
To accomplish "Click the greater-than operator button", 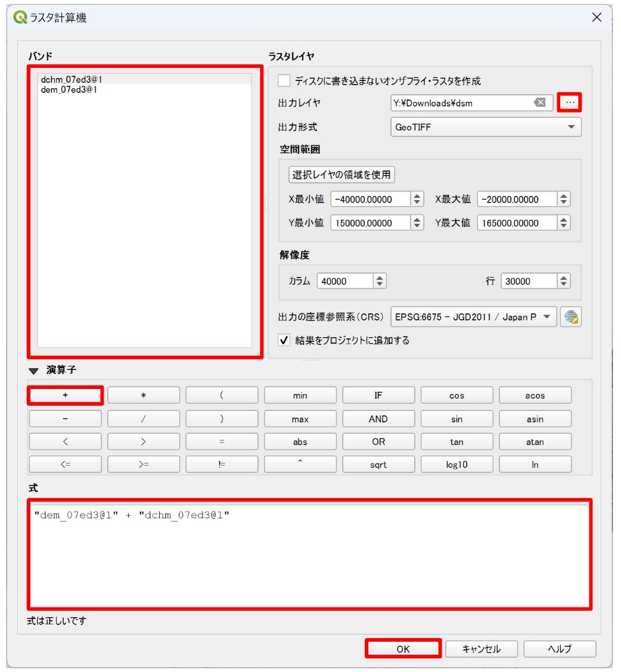I will tap(144, 441).
